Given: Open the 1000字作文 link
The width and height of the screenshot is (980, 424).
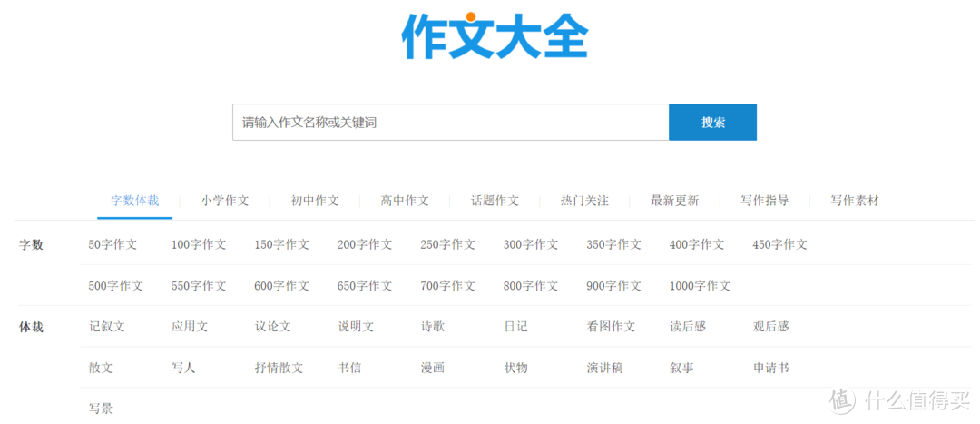Looking at the screenshot, I should 700,286.
